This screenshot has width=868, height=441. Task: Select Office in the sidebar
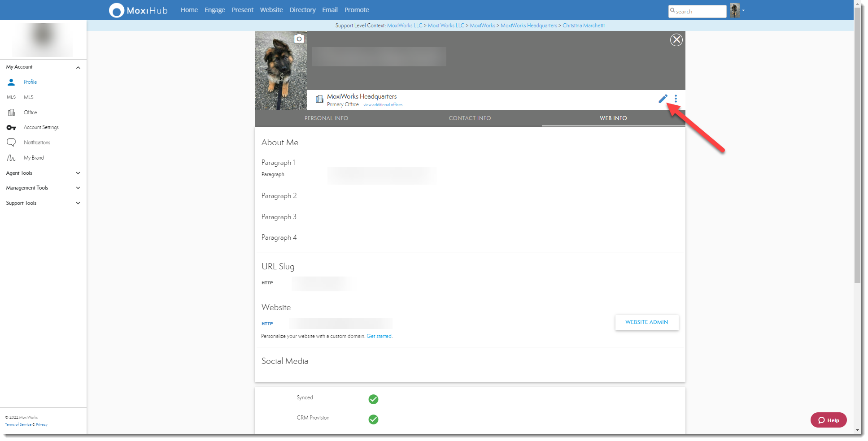pos(30,112)
